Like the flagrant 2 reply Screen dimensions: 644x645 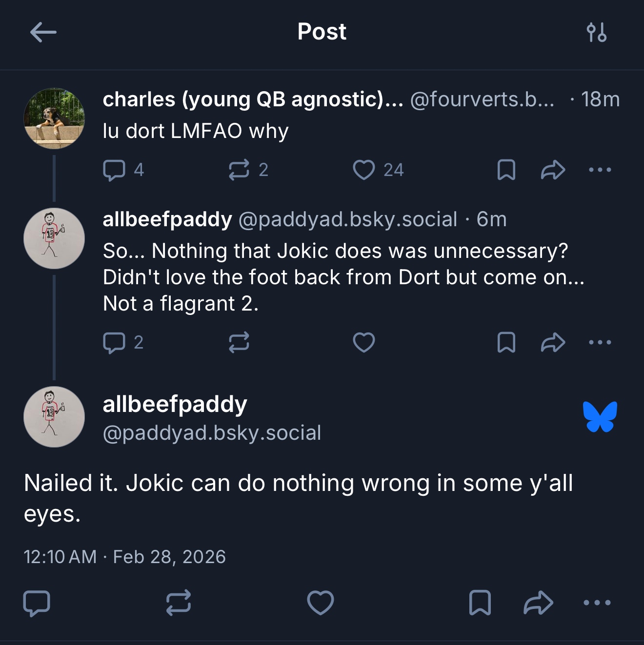(364, 342)
